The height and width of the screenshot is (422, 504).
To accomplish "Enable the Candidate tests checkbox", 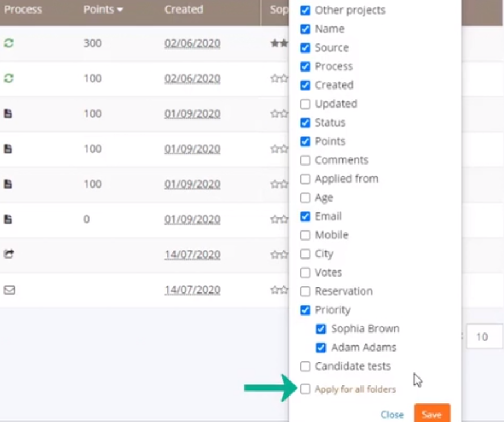I will (305, 366).
